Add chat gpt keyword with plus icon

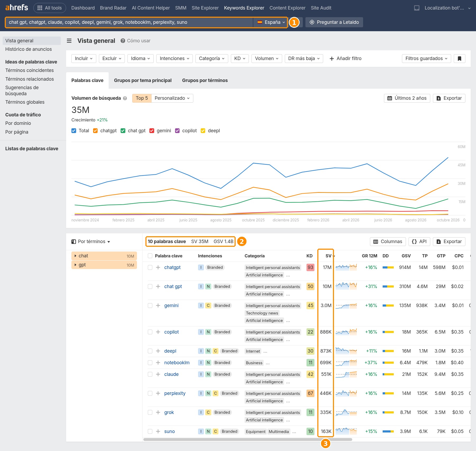[x=158, y=286]
